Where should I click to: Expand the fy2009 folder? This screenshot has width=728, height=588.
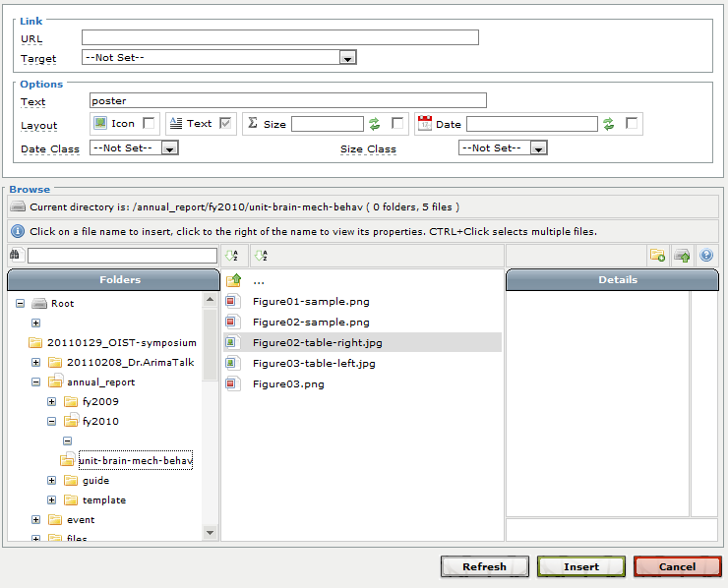(x=52, y=402)
